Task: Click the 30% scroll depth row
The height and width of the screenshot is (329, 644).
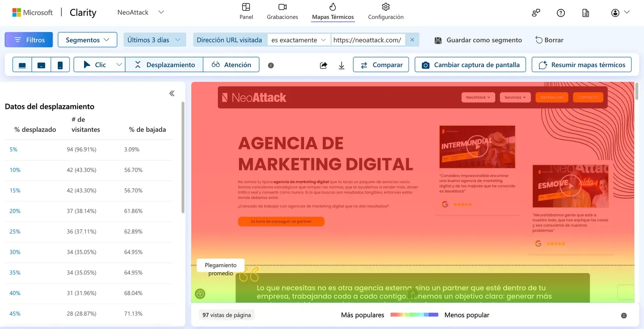Action: (x=89, y=252)
